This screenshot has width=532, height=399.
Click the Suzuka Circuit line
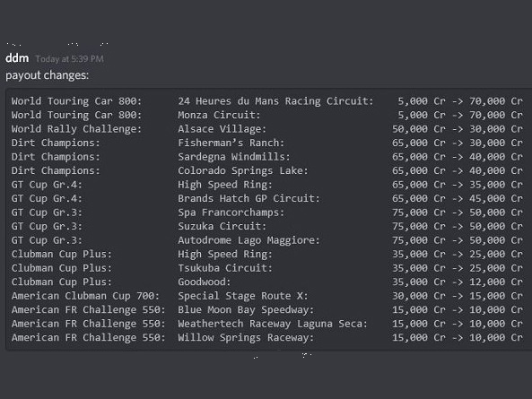point(266,226)
